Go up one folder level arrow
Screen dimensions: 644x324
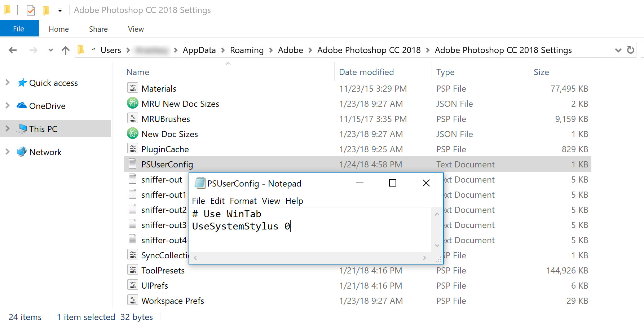tap(65, 50)
